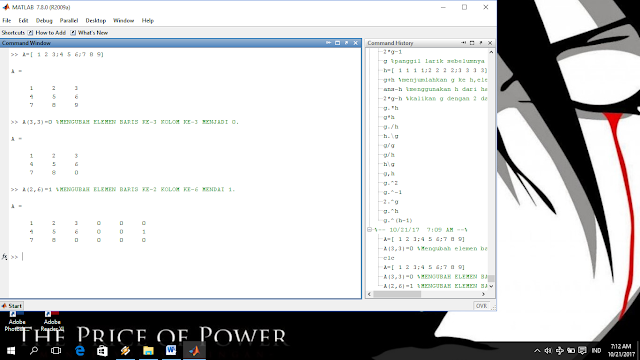Click the fx function browser icon
Screen dimensions: 640x360
(4, 257)
